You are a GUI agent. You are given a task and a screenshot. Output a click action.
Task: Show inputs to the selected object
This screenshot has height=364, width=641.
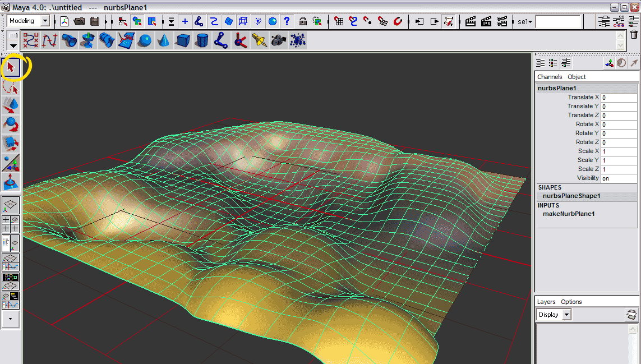point(419,21)
